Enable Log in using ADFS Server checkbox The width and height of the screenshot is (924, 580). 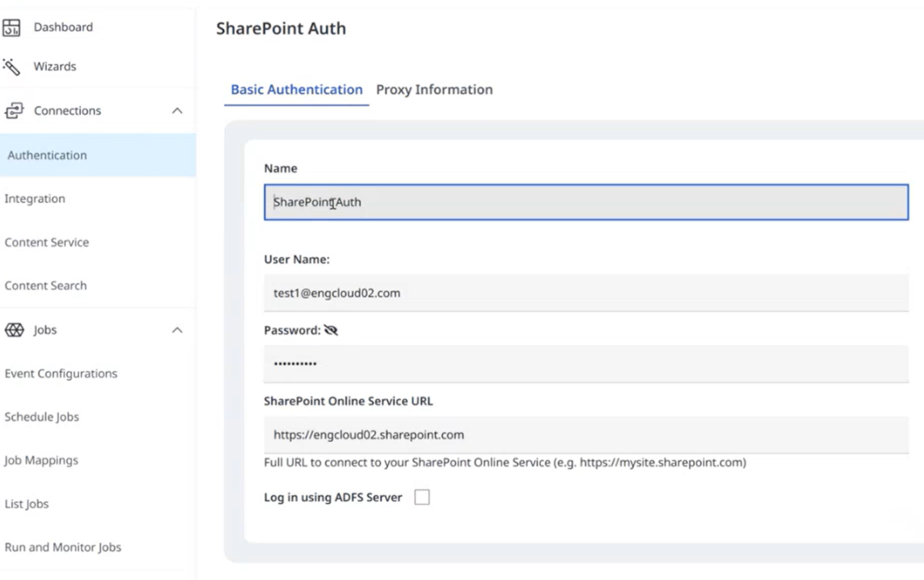422,497
